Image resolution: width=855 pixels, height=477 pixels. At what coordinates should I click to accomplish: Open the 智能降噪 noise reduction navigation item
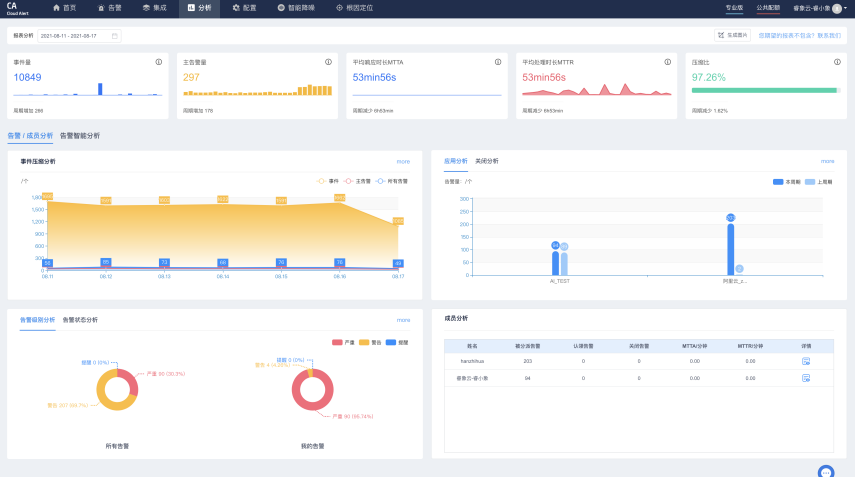296,8
